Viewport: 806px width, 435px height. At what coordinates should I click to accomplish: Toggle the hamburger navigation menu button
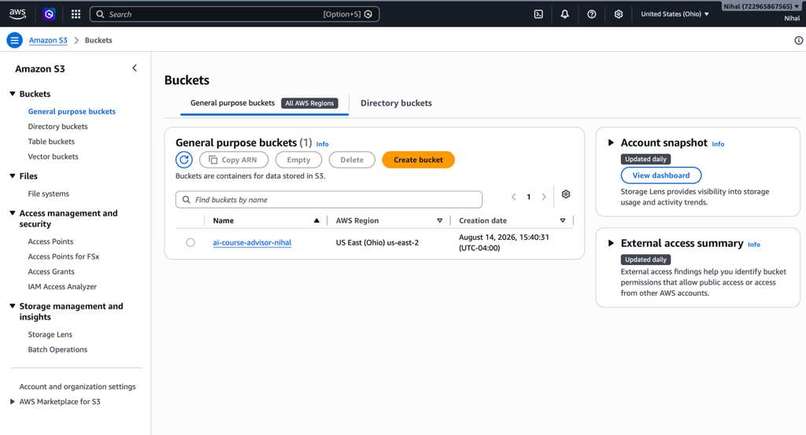point(14,40)
